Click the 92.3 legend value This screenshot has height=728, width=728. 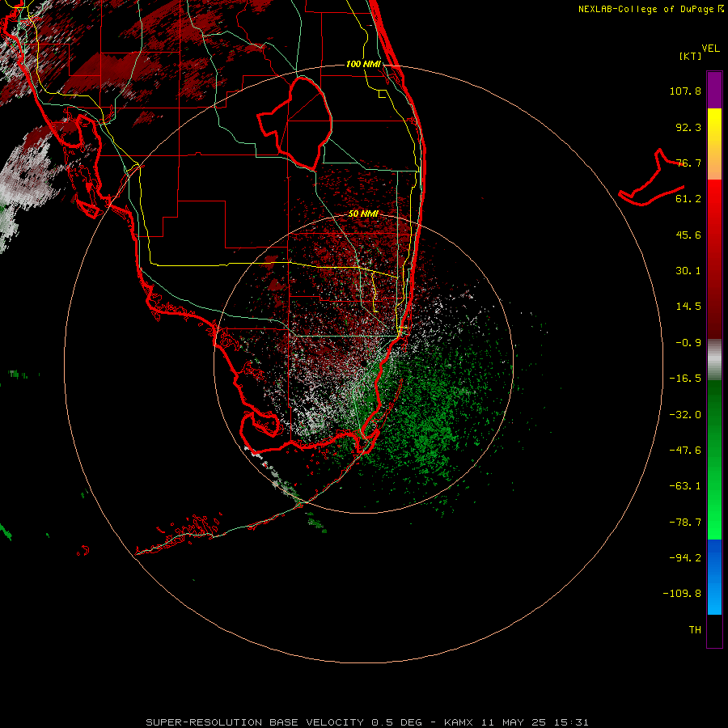point(688,127)
